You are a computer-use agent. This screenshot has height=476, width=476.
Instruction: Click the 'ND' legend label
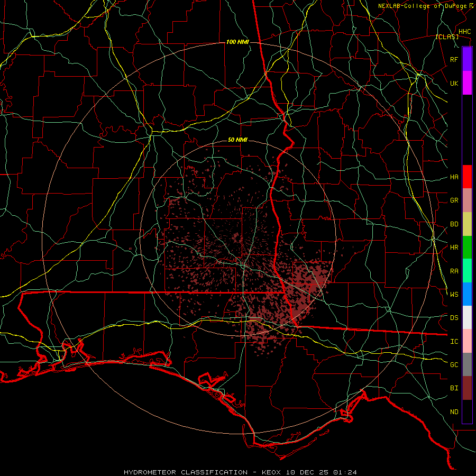coord(454,412)
